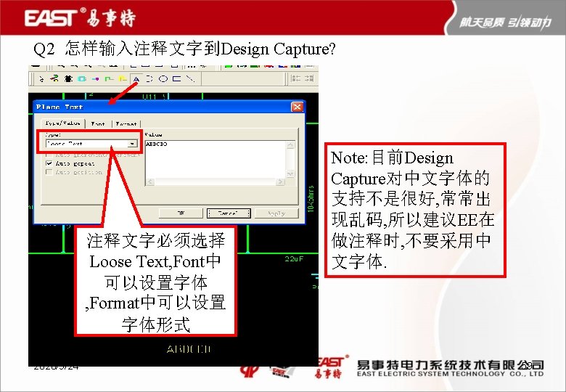Click the Value field scroll-up arrow

pos(290,145)
